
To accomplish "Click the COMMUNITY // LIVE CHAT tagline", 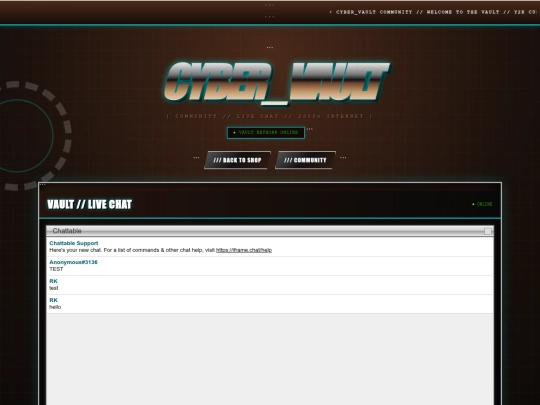I will [269, 116].
